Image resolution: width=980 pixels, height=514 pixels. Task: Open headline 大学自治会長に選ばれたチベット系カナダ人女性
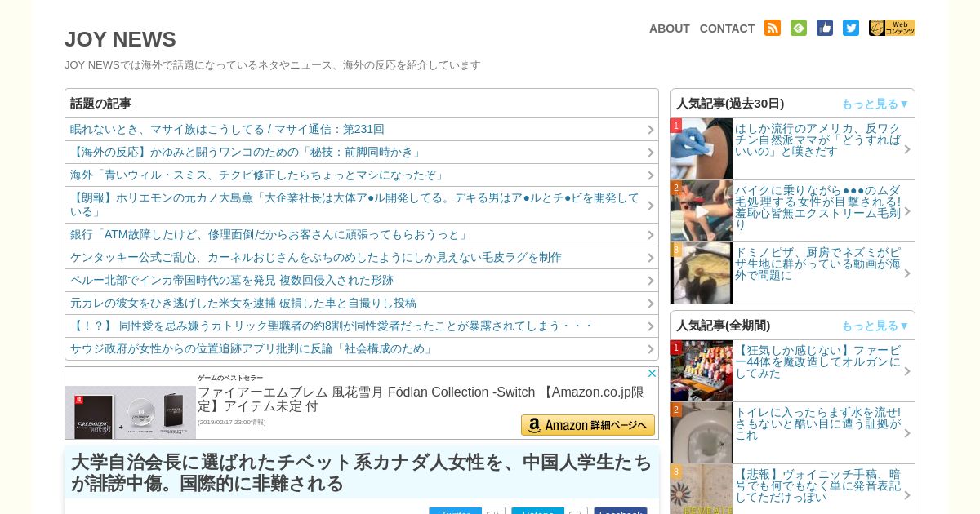tap(362, 472)
